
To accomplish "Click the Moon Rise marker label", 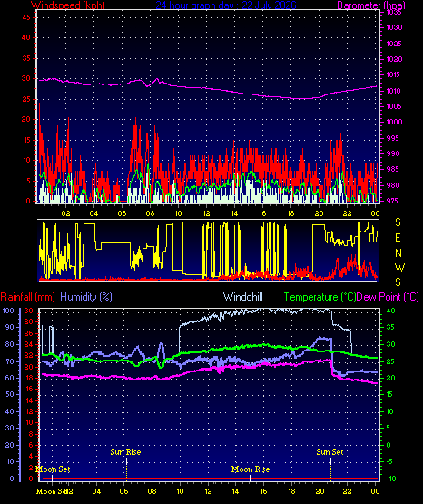I will point(251,469).
